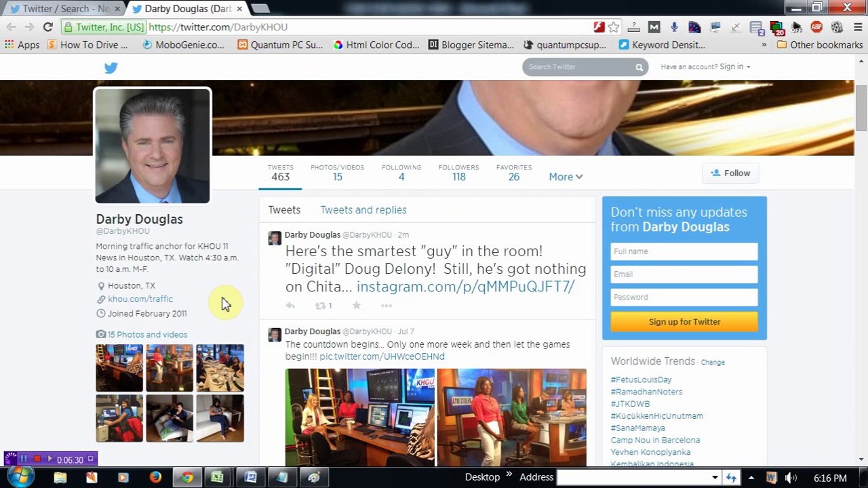This screenshot has width=868, height=488.
Task: Click the extension icon with badge 20
Action: coord(777,28)
